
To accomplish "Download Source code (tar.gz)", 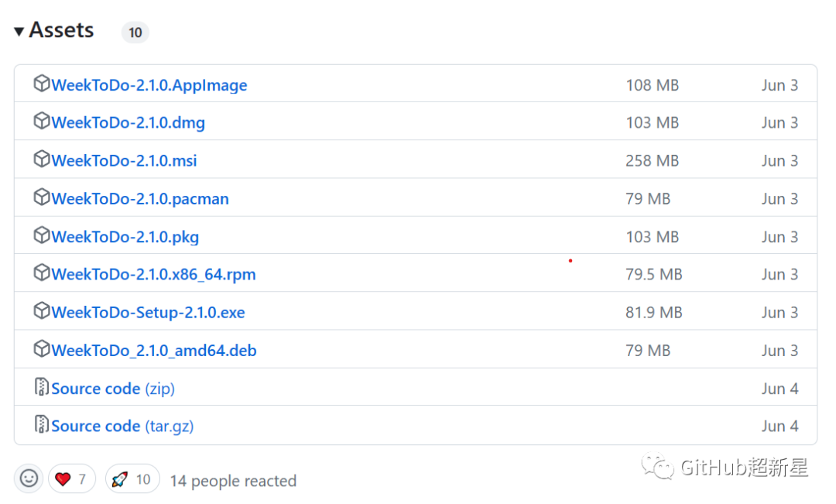I will [x=122, y=426].
